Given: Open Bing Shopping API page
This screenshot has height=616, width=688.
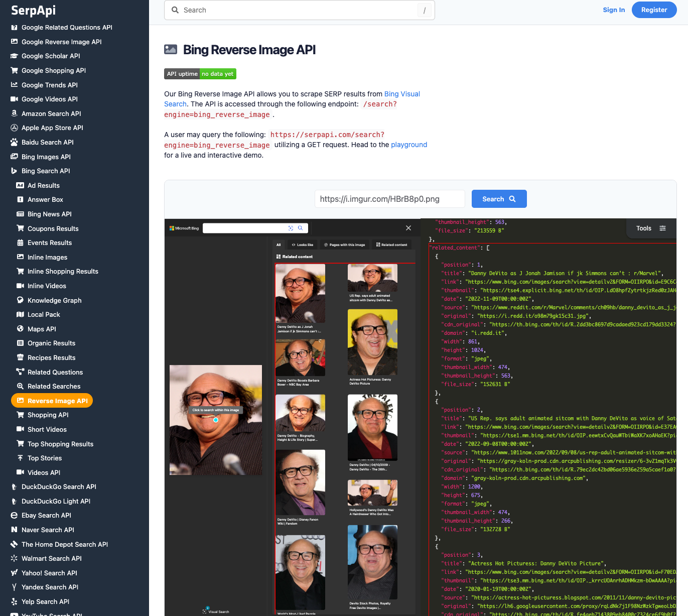Looking at the screenshot, I should 48,415.
